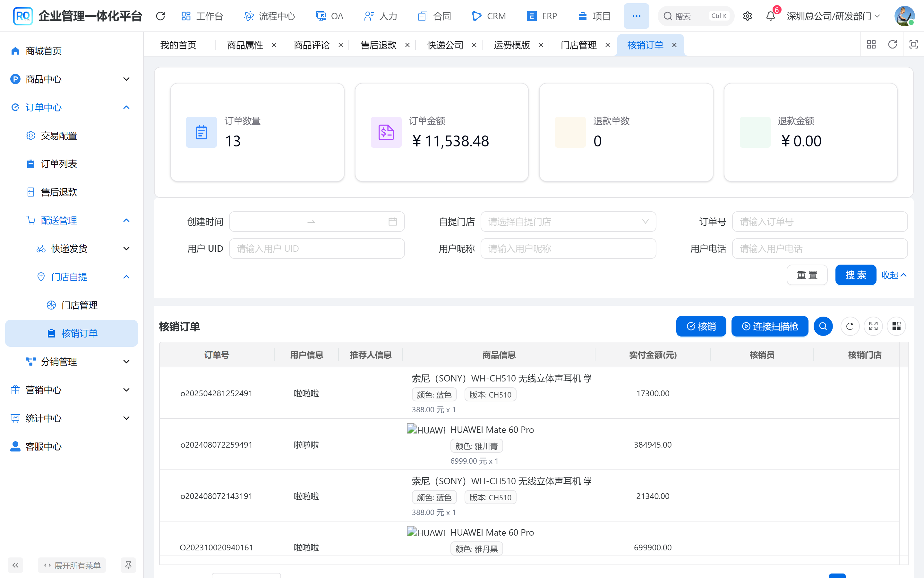Switch to the 我的首页 tab
Screen dimensions: 924x578
pyautogui.click(x=178, y=45)
